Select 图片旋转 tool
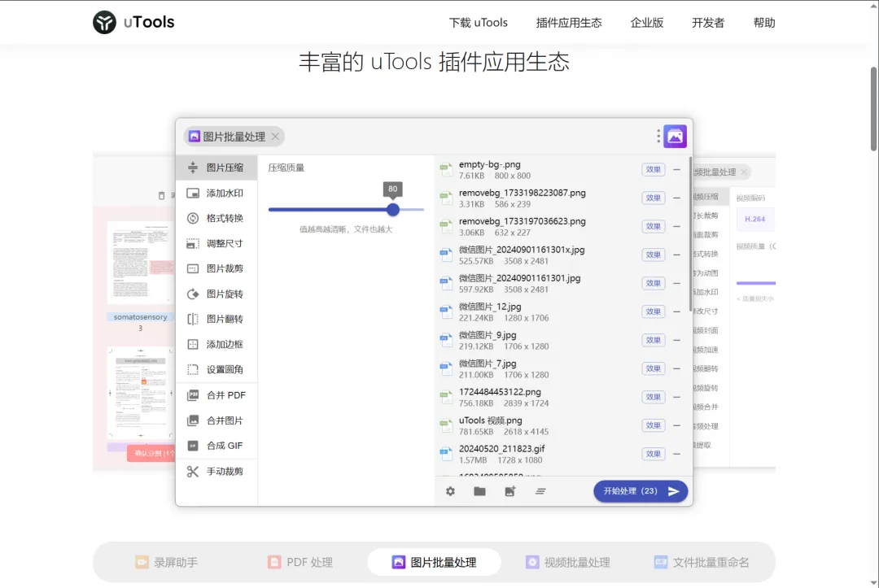The image size is (879, 588). (x=216, y=294)
